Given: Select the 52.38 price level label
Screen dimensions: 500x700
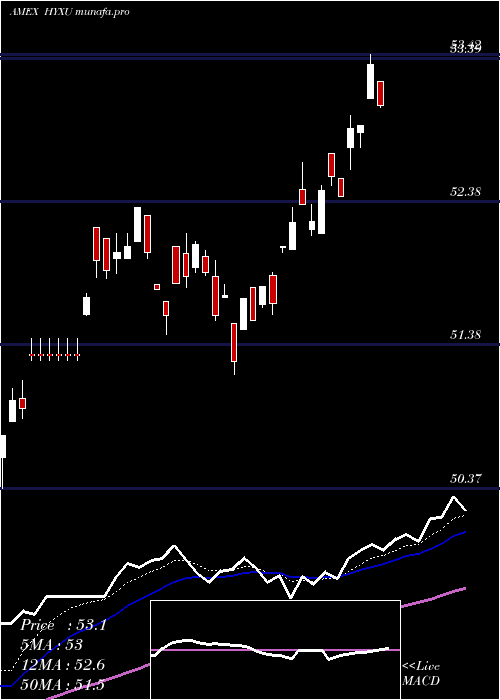Looking at the screenshot, I should coord(465,192).
